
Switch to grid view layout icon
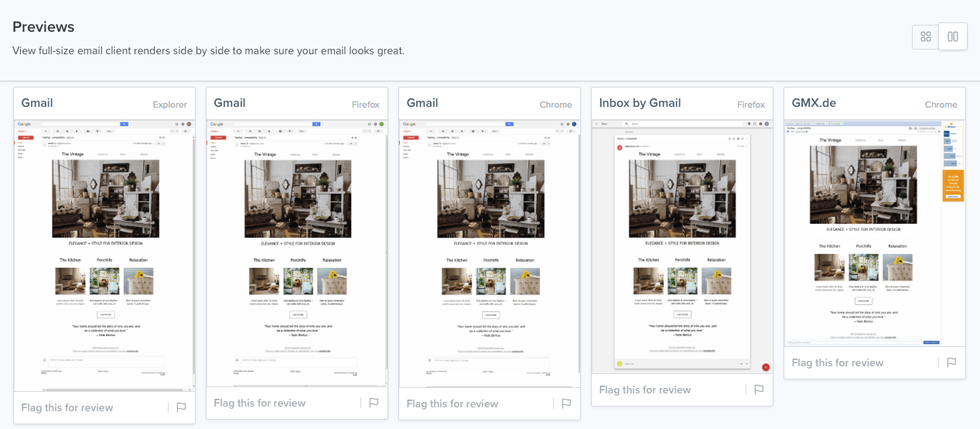(926, 36)
